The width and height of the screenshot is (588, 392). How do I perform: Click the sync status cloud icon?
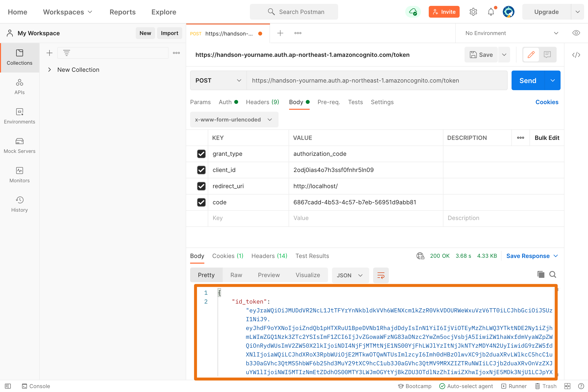[x=413, y=12]
